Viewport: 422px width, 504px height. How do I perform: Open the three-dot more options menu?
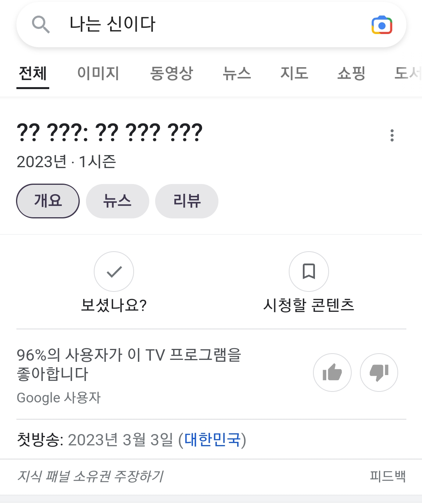coord(392,135)
